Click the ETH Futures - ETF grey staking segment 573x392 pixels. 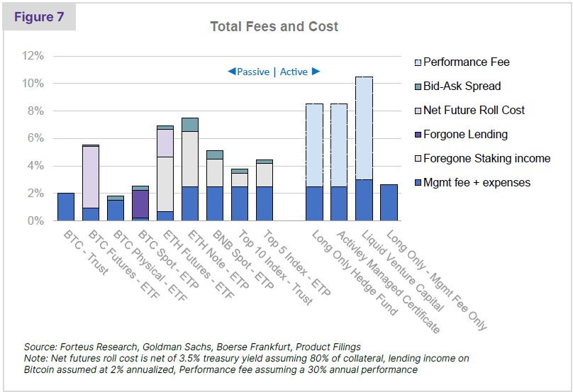[165, 184]
